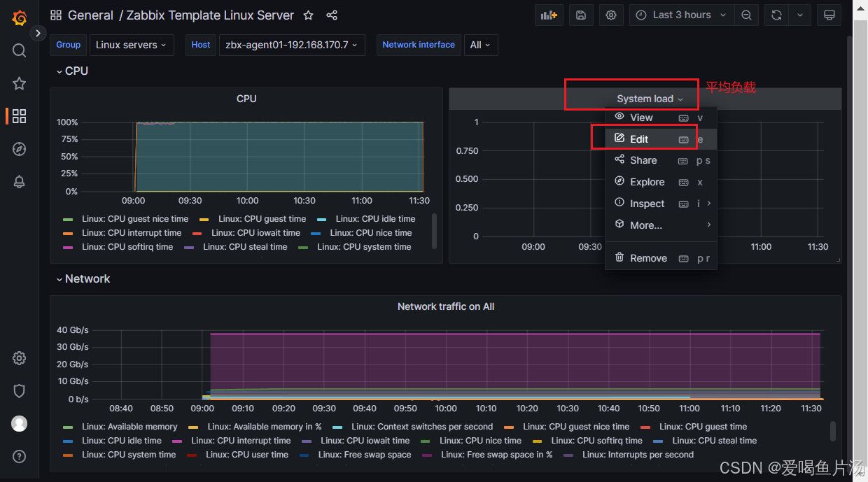
Task: Cycle the TV view mode
Action: (x=829, y=15)
